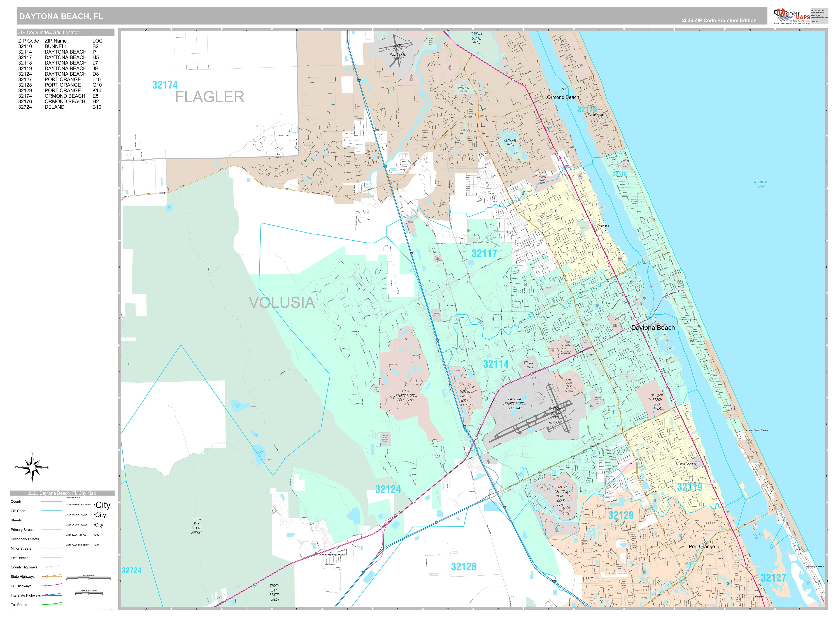Viewport: 840px width, 618px height.
Task: Click the Tomoka State Park label
Action: point(476,38)
